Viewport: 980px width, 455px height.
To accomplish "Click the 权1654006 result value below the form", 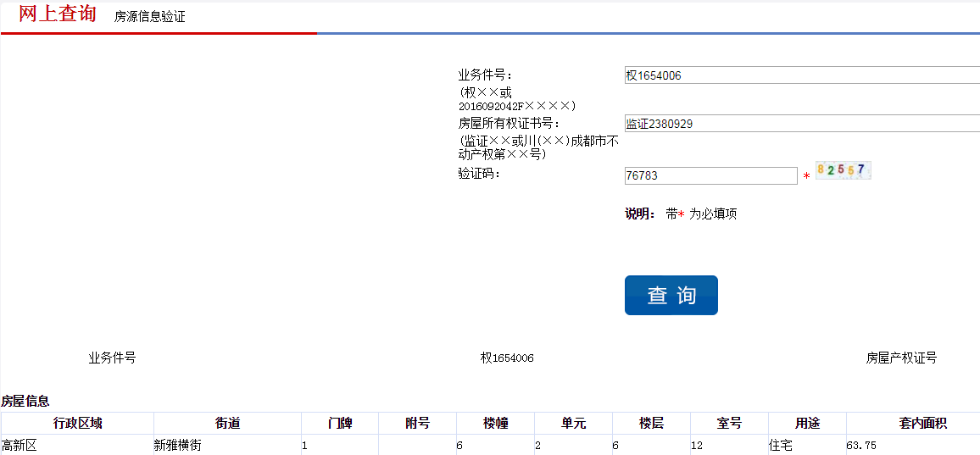I will click(x=507, y=358).
